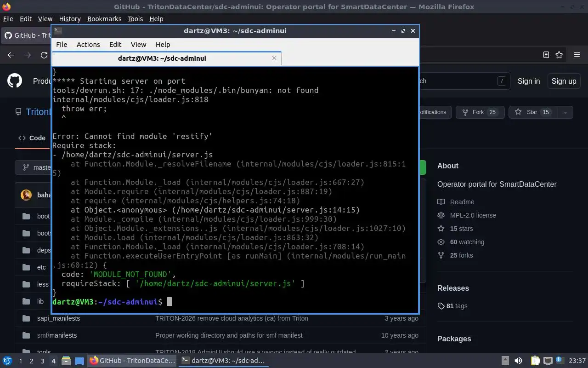This screenshot has width=588, height=368.
Task: Click the clock showing 23:37
Action: [577, 361]
